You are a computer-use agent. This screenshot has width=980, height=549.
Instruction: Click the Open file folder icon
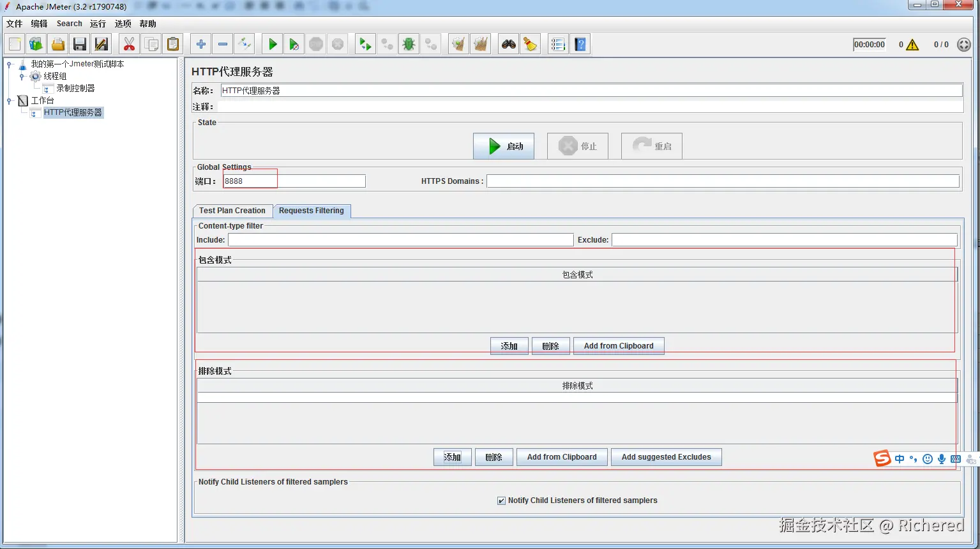point(58,44)
